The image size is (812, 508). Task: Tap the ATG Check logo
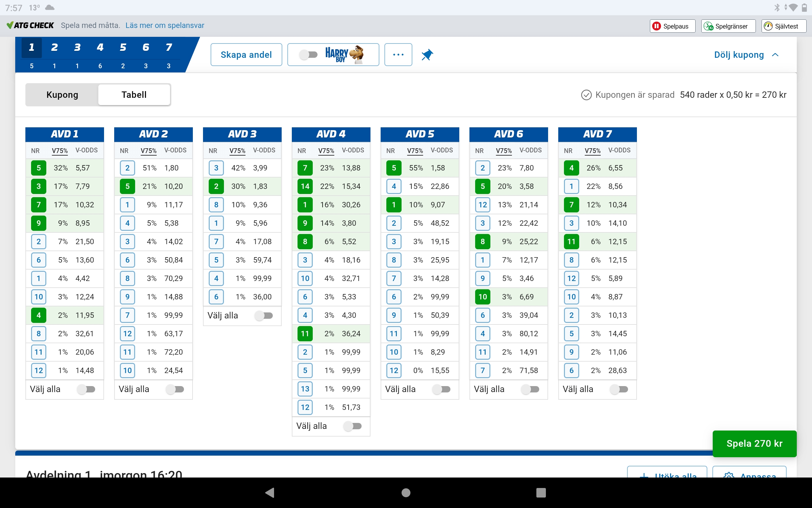coord(30,25)
